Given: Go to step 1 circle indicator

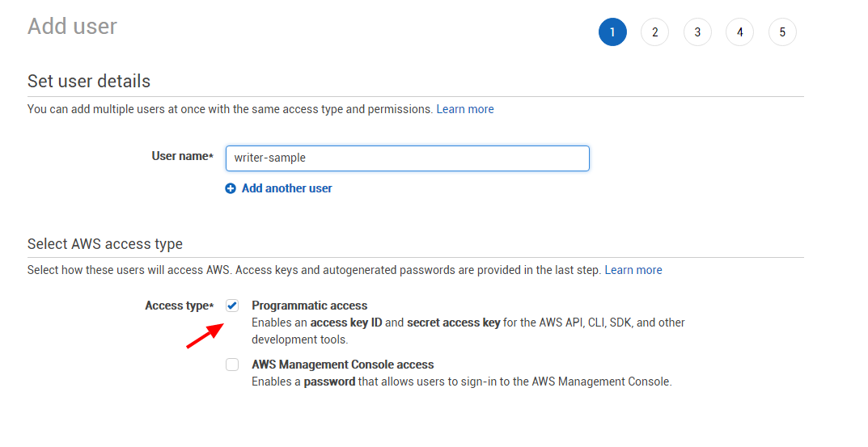Looking at the screenshot, I should point(612,32).
